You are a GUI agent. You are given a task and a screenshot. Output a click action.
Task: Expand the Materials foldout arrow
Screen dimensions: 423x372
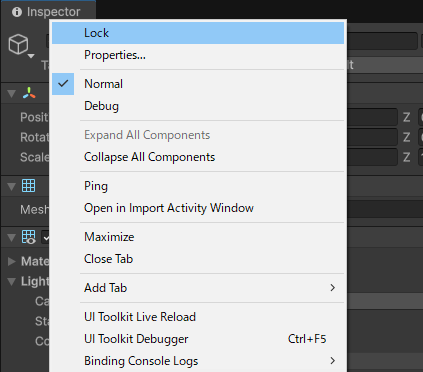12,261
